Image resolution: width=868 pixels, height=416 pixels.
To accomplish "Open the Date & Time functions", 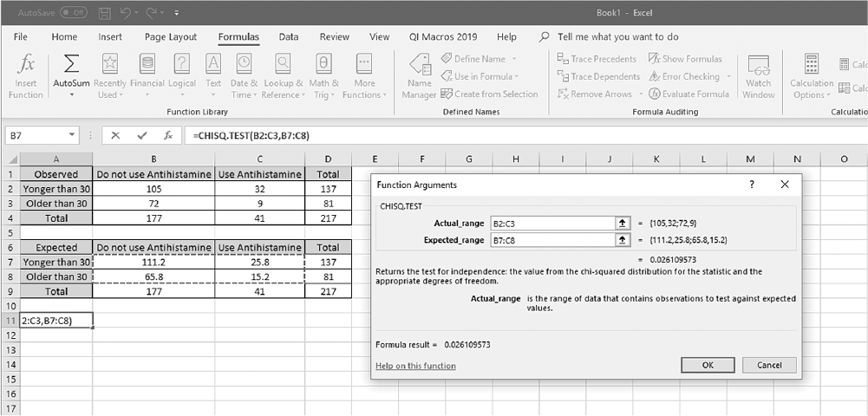I will pos(244,76).
